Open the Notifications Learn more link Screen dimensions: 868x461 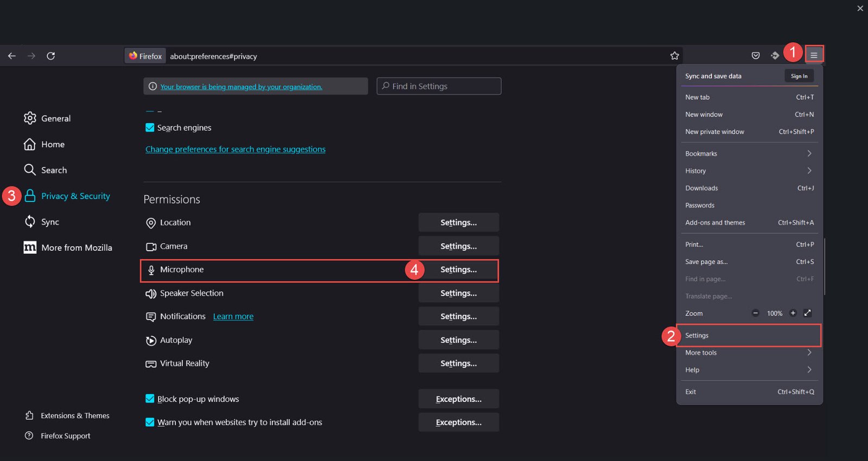[x=233, y=317]
